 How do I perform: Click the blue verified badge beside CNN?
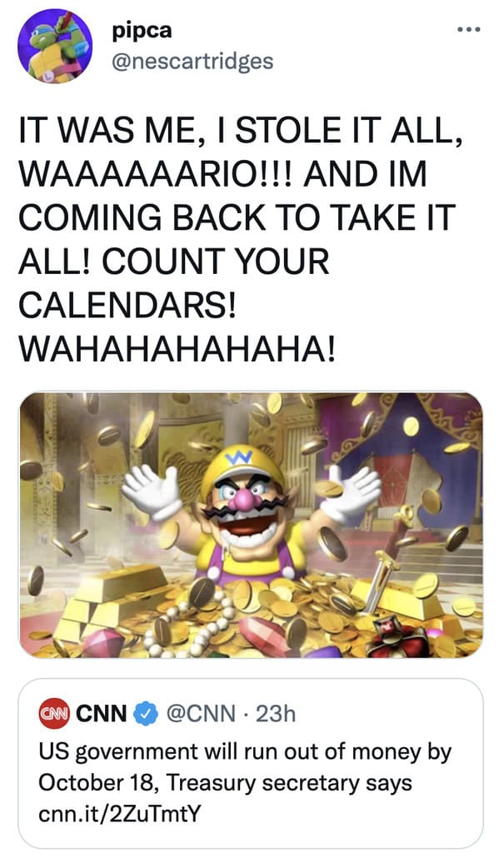(145, 713)
